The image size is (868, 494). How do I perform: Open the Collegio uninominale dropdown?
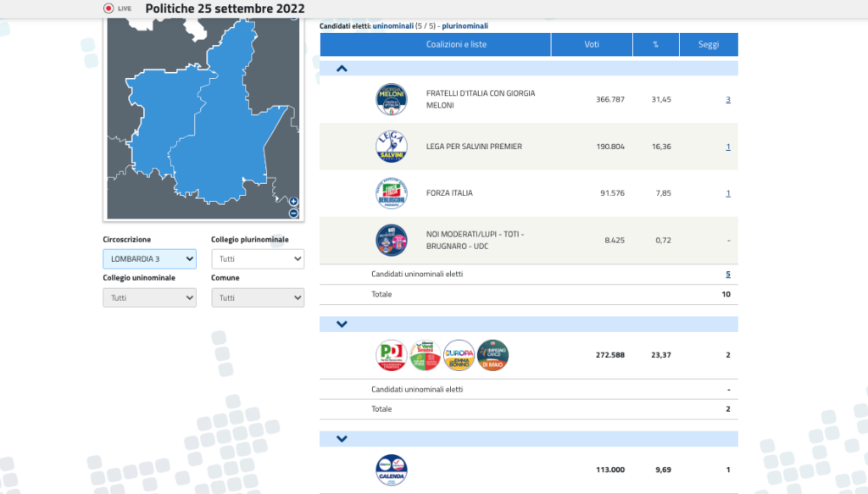[x=149, y=297]
